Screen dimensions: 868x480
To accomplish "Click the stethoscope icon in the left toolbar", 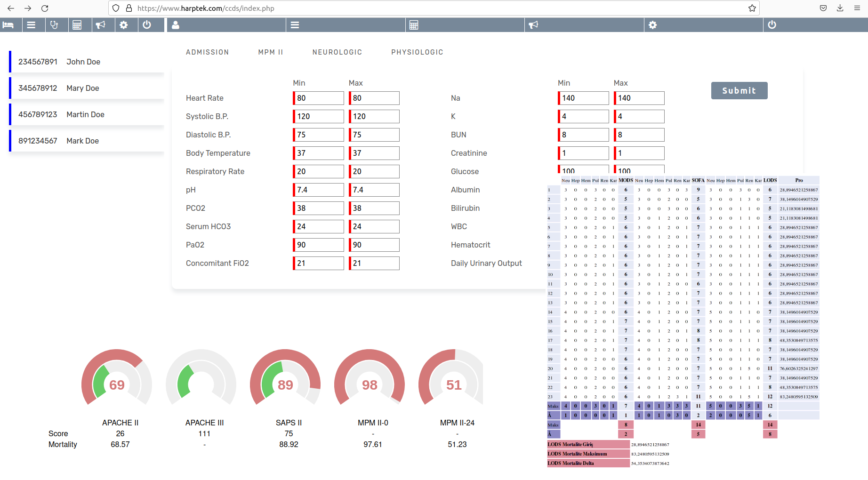I will [54, 25].
